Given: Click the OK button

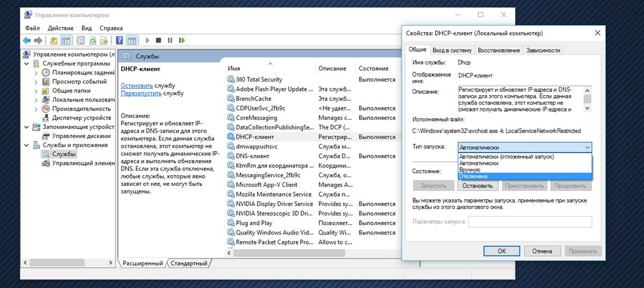Looking at the screenshot, I should click(501, 251).
